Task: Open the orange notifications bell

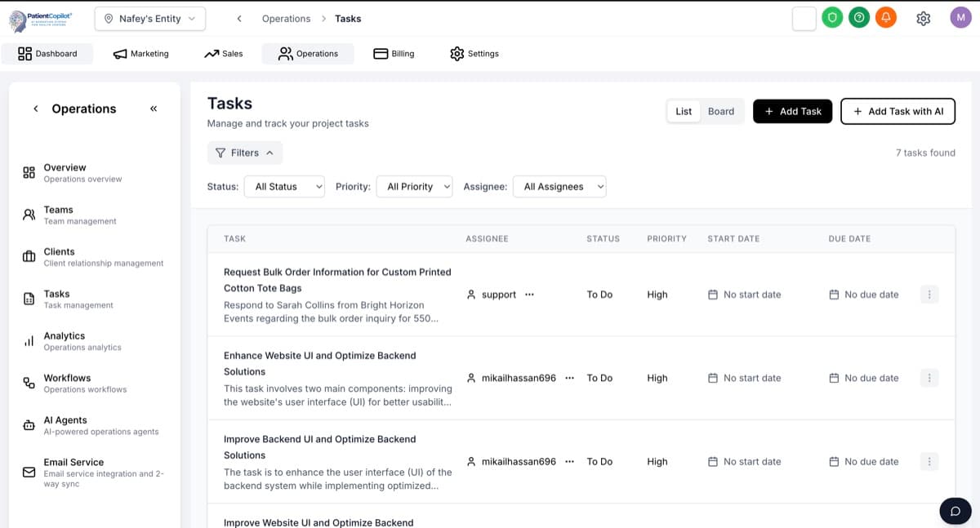Action: [x=885, y=18]
